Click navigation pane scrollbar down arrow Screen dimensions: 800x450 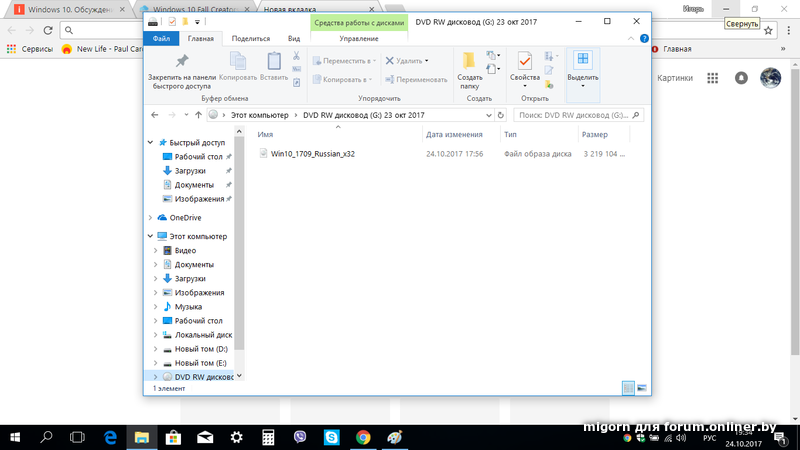pyautogui.click(x=239, y=376)
